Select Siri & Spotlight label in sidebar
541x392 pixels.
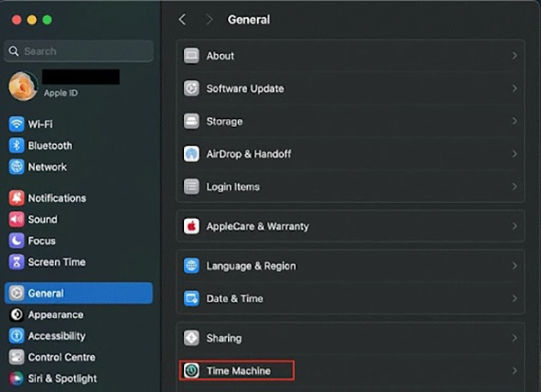tap(62, 378)
